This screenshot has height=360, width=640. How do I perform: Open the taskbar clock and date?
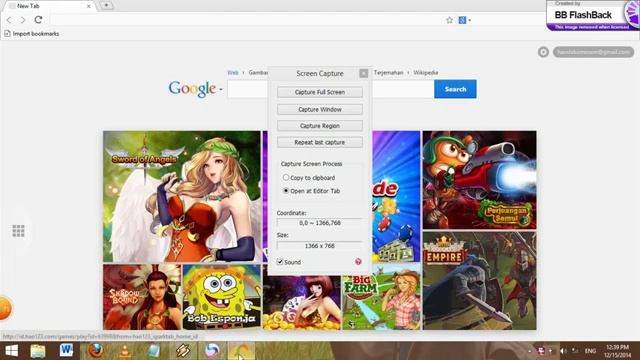coord(618,351)
